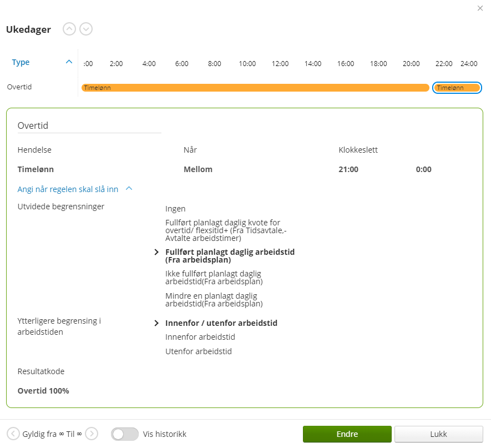Image resolution: width=491 pixels, height=448 pixels.
Task: Click the 'Angi når regelen skal slå inn' link
Action: point(68,189)
